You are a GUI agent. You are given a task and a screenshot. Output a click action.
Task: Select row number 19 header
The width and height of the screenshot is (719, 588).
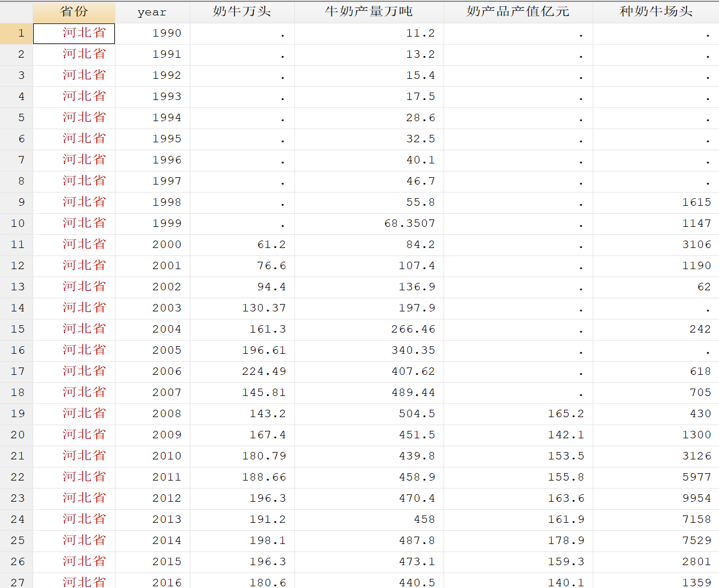click(17, 414)
